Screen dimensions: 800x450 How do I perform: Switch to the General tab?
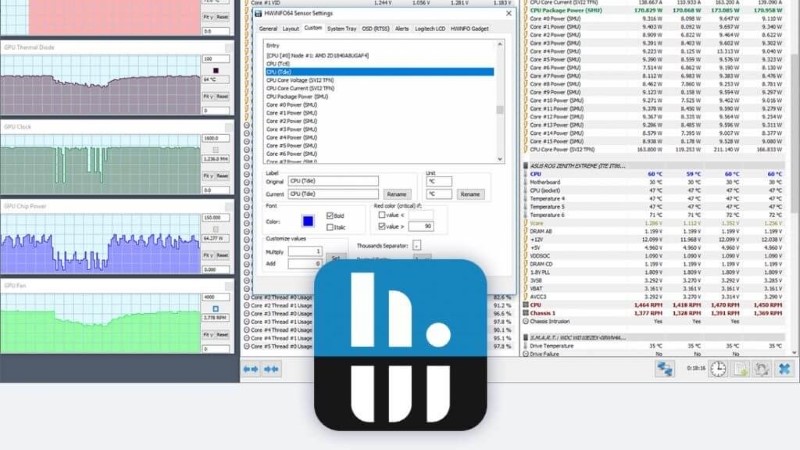point(268,29)
